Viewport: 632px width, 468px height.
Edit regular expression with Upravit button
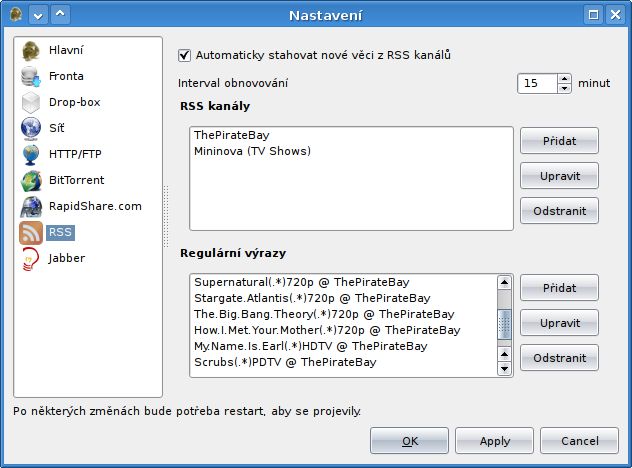tap(559, 323)
